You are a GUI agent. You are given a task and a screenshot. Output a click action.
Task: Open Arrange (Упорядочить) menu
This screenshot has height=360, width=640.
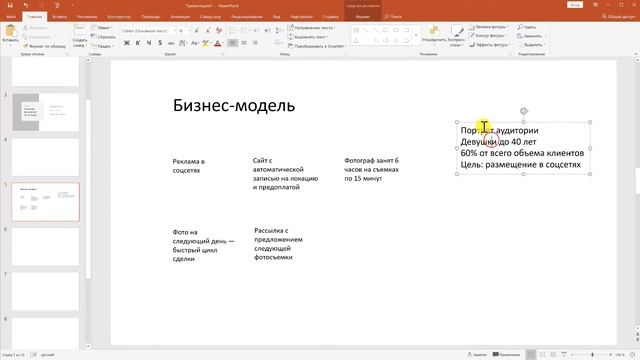[433, 36]
